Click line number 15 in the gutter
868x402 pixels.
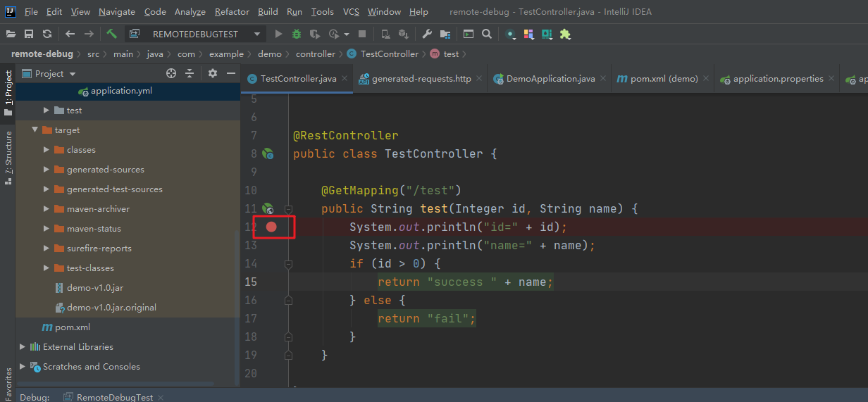(250, 282)
